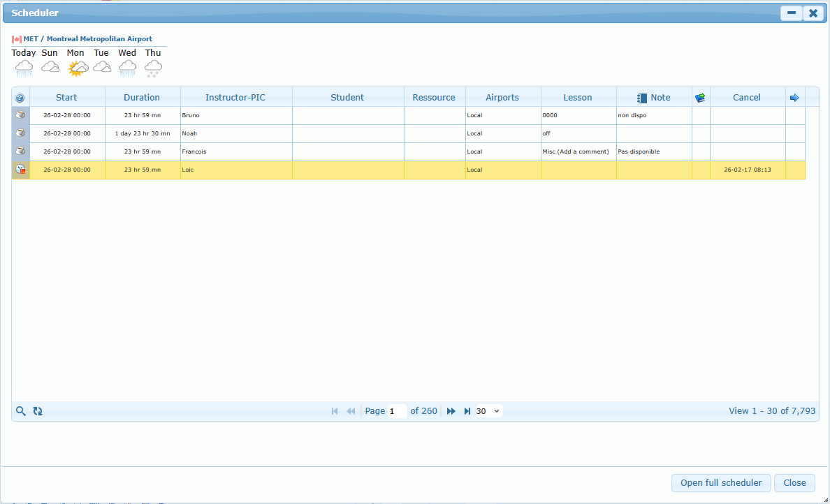Click the green arrow book icon column header

click(700, 98)
